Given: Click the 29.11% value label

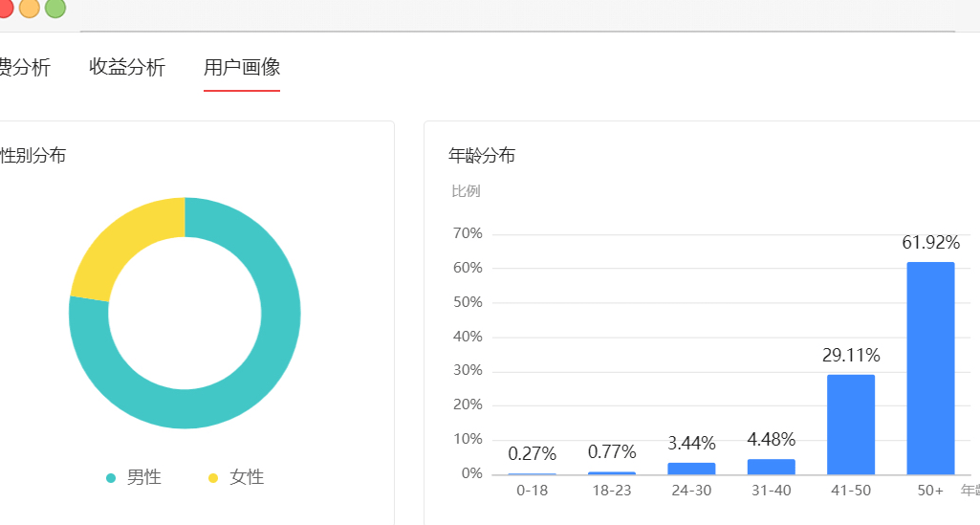Looking at the screenshot, I should pyautogui.click(x=851, y=356).
